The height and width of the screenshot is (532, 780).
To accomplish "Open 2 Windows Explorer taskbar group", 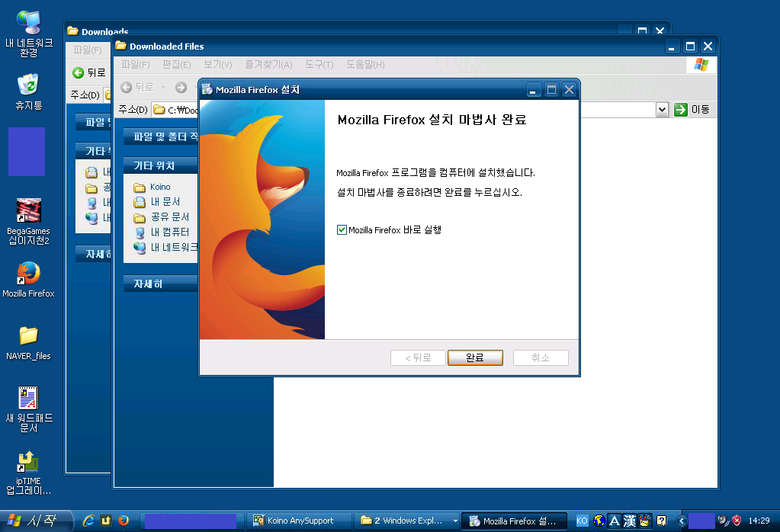I will (x=407, y=521).
